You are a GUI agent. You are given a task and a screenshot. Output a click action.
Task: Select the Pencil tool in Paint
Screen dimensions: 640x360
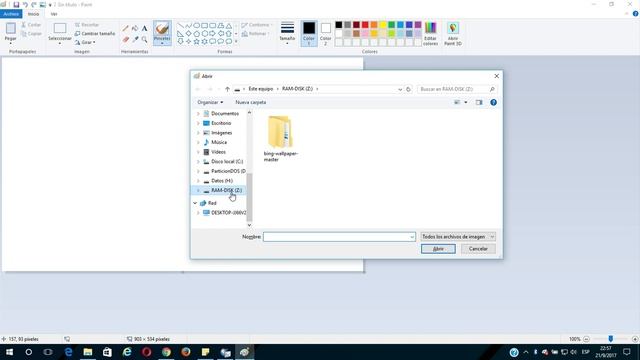click(126, 29)
